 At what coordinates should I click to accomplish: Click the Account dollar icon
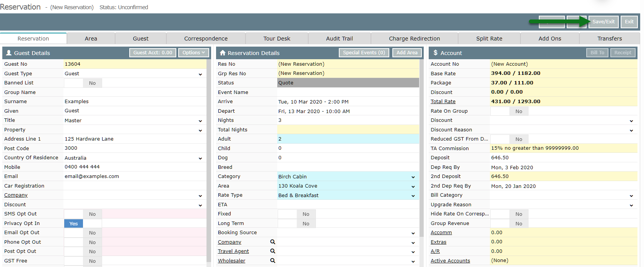435,53
